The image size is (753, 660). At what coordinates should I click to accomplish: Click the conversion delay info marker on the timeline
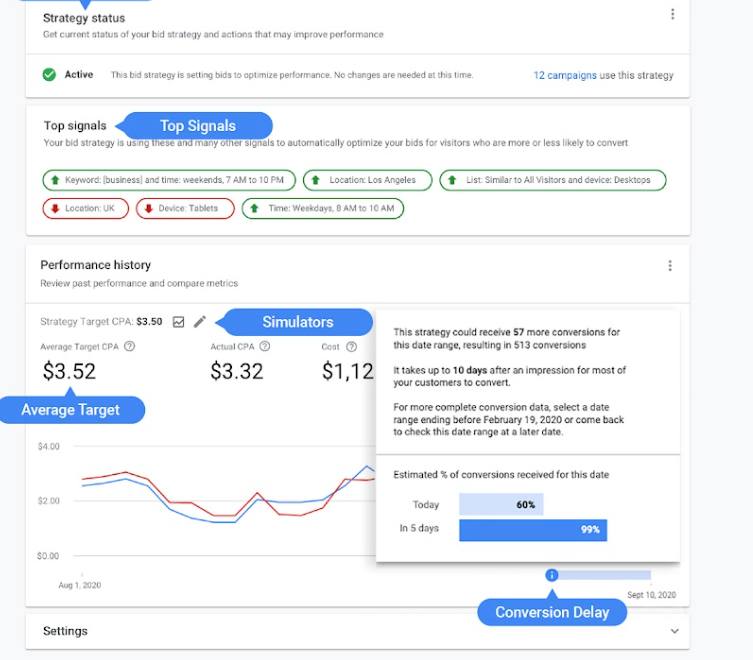pyautogui.click(x=552, y=574)
